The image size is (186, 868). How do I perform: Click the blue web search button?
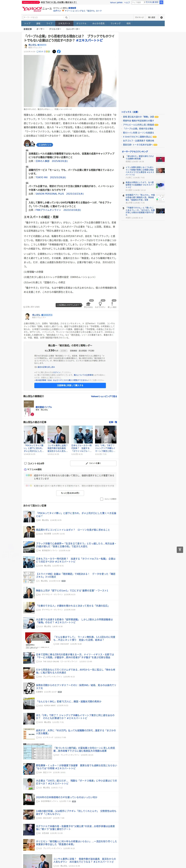click(161, 2)
